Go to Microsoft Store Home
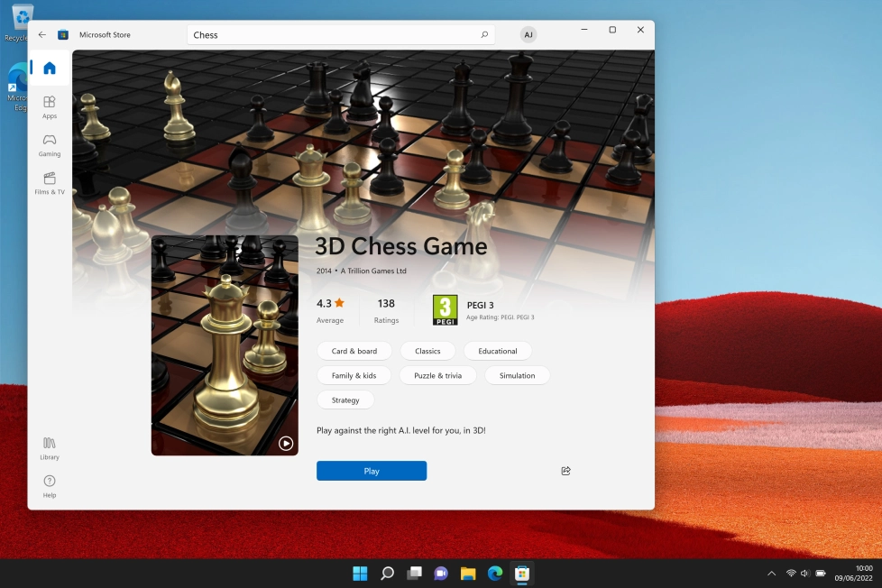The image size is (882, 588). click(50, 68)
